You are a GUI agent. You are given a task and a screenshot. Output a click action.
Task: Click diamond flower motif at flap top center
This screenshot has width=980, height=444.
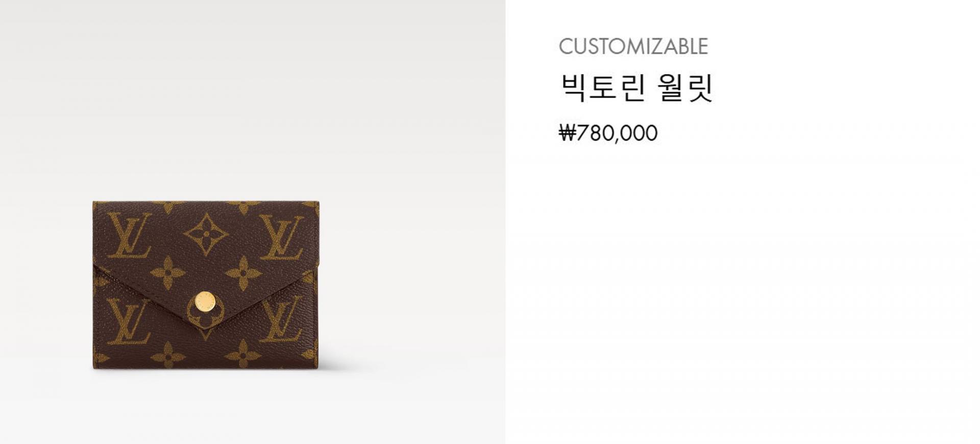(206, 234)
